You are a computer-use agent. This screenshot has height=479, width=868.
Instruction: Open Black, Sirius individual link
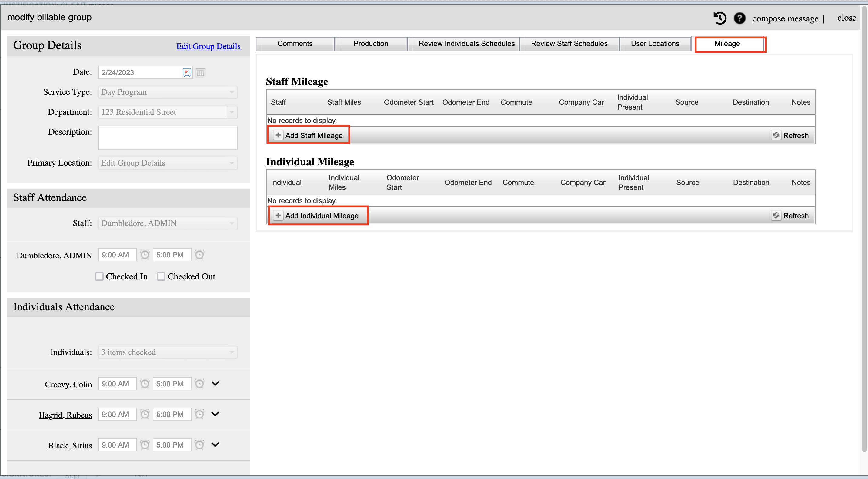point(70,446)
